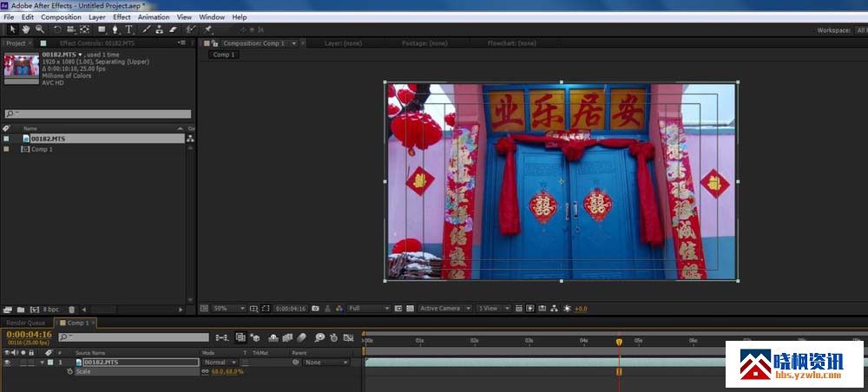The height and width of the screenshot is (392, 868).
Task: Select the Puppet Pin tool
Action: pos(208,29)
